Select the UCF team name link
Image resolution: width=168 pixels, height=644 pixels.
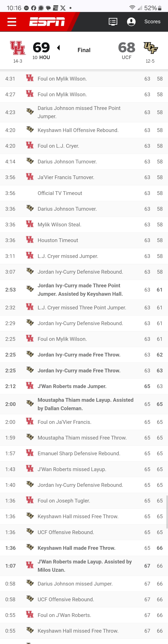(126, 58)
